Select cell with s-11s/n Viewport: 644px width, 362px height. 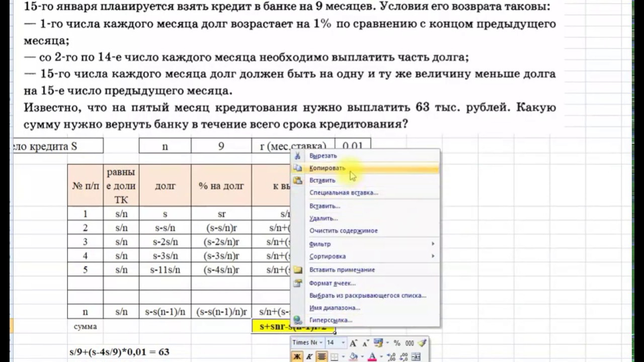[165, 270]
